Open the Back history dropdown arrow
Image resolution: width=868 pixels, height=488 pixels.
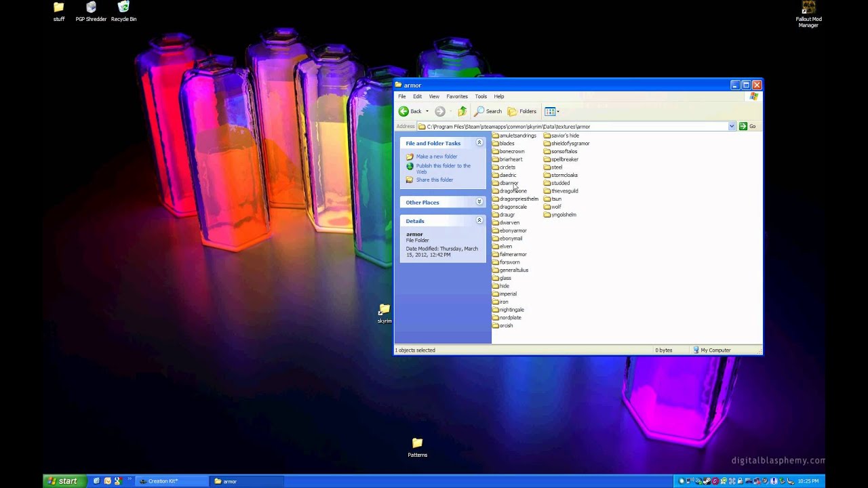427,111
